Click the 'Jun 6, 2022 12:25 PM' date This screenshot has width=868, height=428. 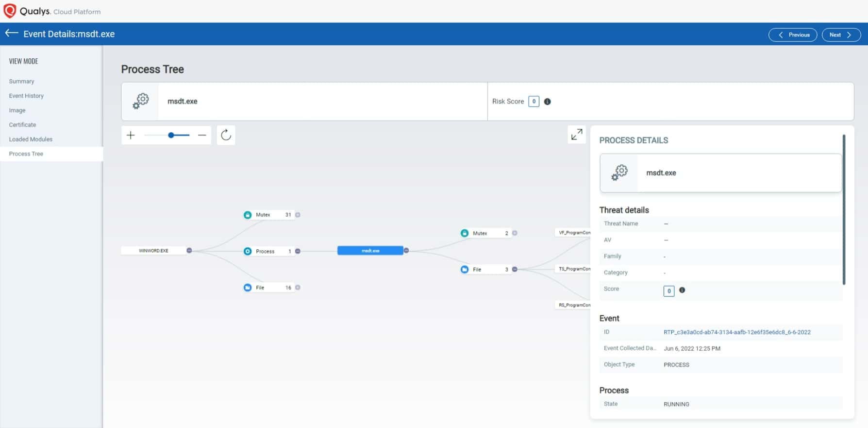tap(692, 349)
